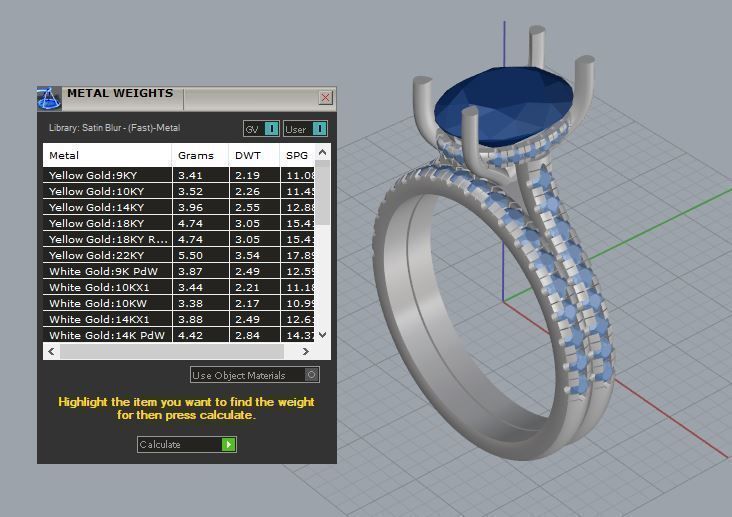This screenshot has height=517, width=732.
Task: Click the horizontal scrollbar thumb
Action: pyautogui.click(x=172, y=351)
